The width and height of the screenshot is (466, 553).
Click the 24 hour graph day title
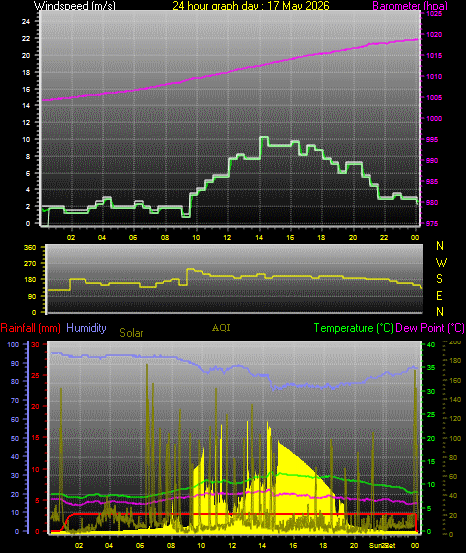click(x=251, y=6)
